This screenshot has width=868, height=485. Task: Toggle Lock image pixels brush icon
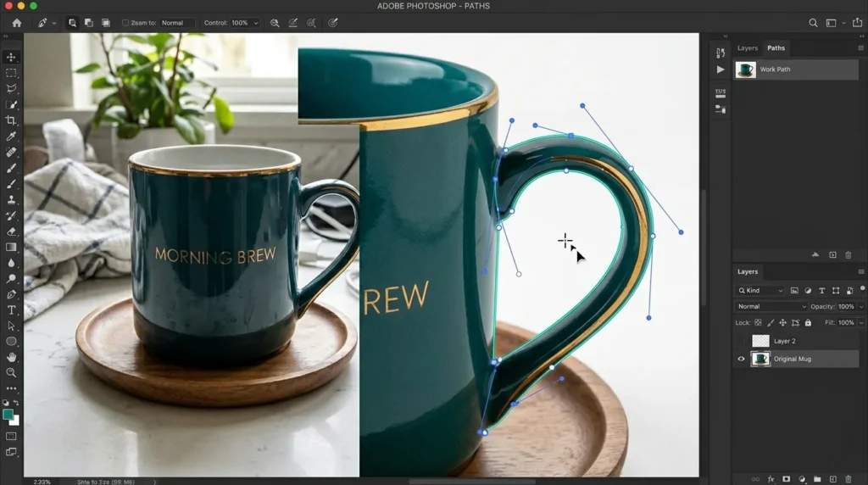point(771,322)
